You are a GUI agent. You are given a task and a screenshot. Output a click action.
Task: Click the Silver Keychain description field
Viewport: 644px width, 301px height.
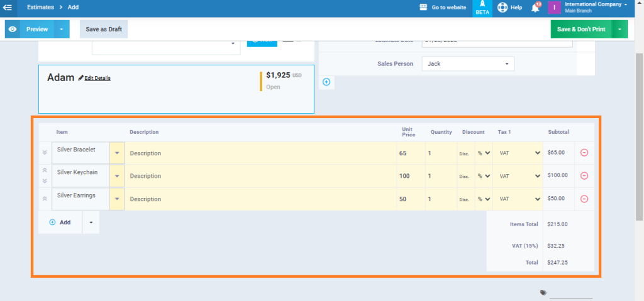[x=261, y=176]
